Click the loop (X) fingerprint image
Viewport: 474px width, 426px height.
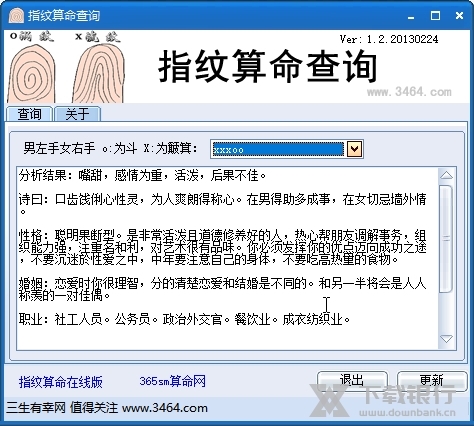pos(99,73)
